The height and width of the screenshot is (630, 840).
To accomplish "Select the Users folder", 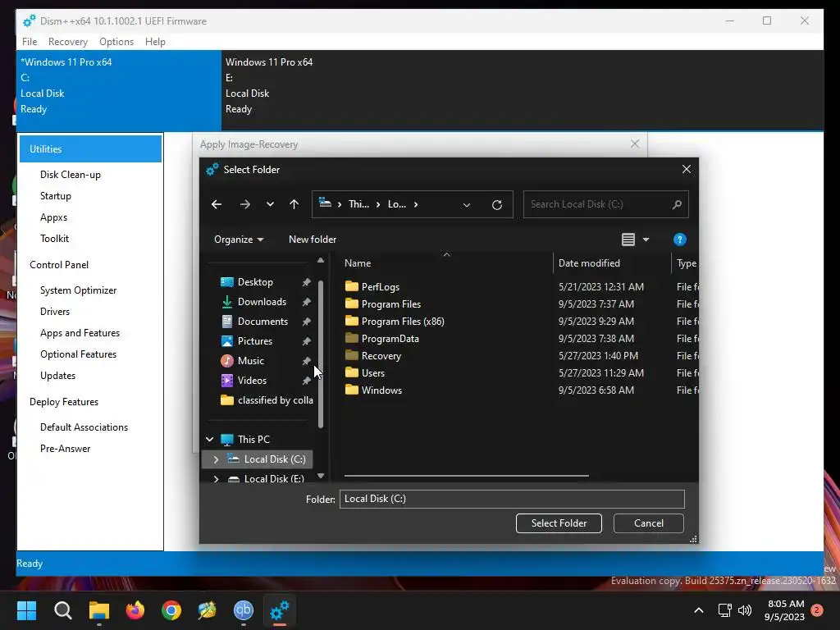I will click(x=373, y=373).
